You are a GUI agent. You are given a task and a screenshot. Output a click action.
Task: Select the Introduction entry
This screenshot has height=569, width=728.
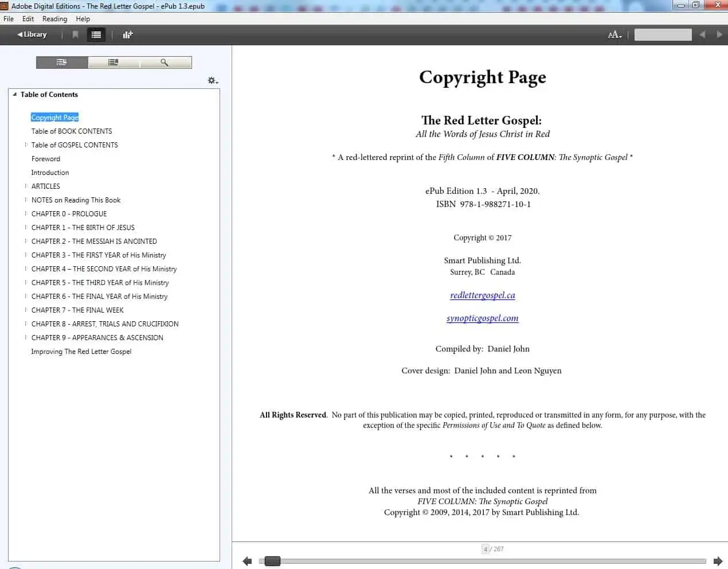click(x=50, y=173)
